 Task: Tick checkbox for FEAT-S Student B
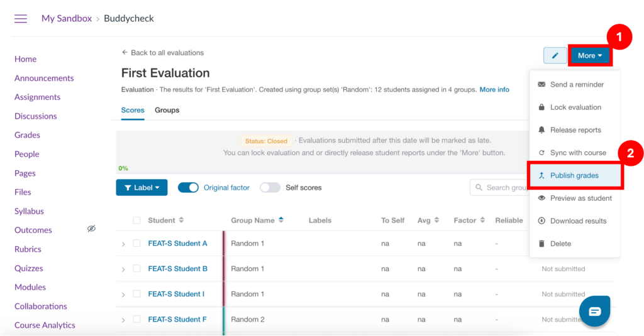[x=136, y=269]
